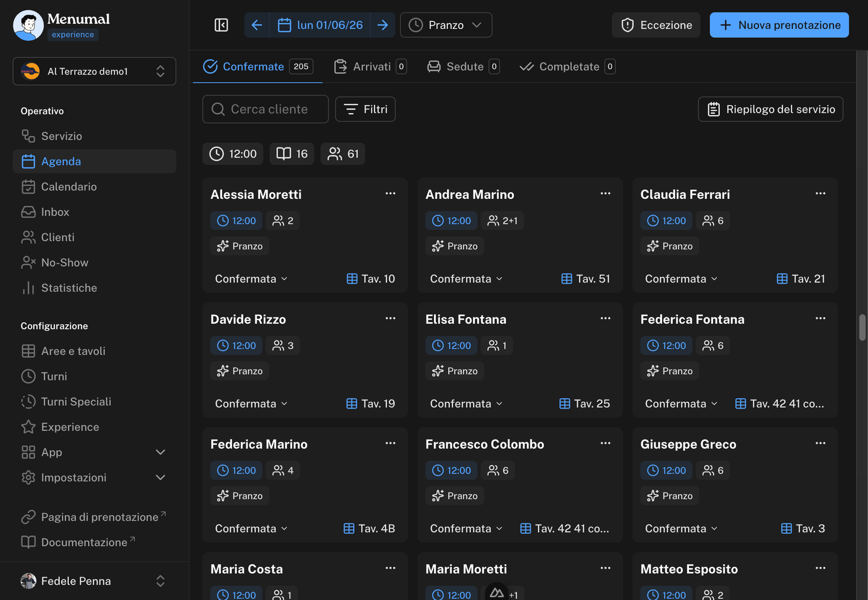Screen dimensions: 868x600
Task: Expand the App section chevron
Action: pos(160,453)
